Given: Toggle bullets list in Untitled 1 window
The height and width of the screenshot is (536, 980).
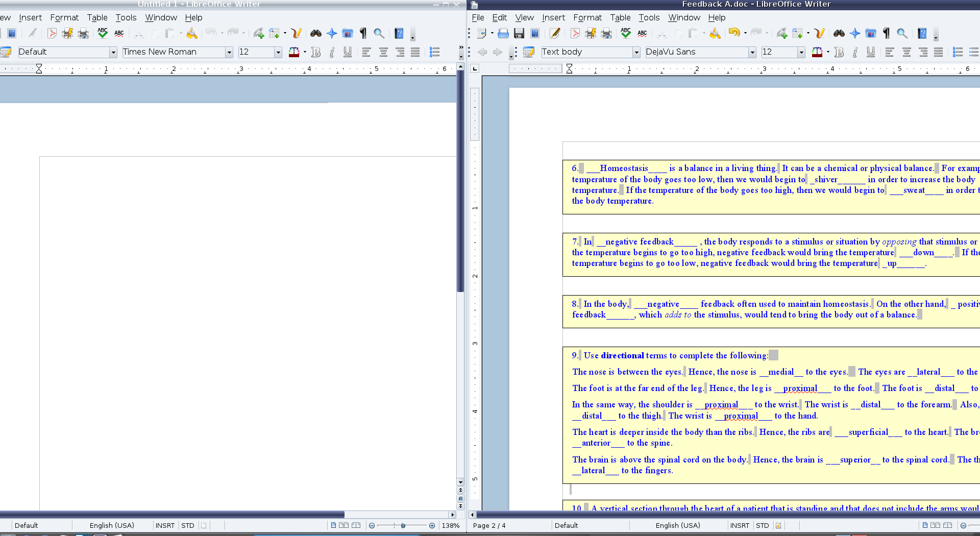Looking at the screenshot, I should click(x=435, y=52).
